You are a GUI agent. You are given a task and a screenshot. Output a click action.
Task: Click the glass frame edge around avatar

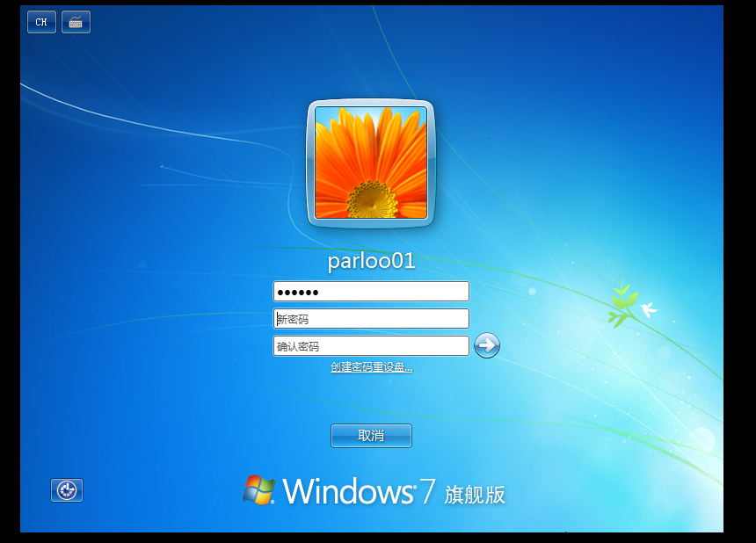click(x=310, y=163)
